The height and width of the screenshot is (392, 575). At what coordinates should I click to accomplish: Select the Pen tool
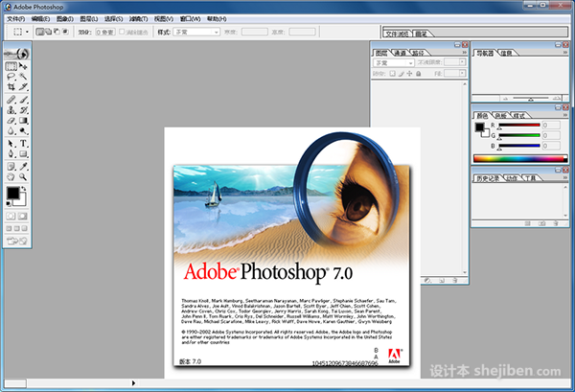tap(11, 153)
